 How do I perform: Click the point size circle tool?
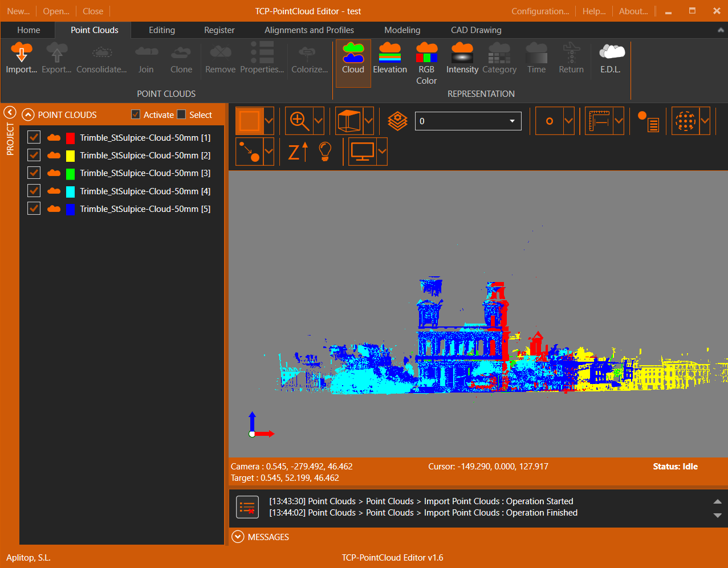549,121
